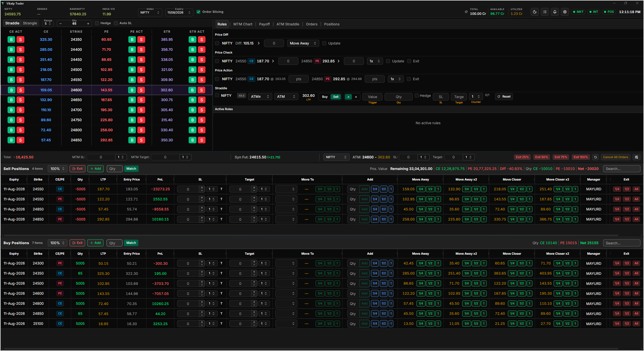Buy straddle at strike 24600
The width and height of the screenshot is (644, 351).
coord(192,90)
